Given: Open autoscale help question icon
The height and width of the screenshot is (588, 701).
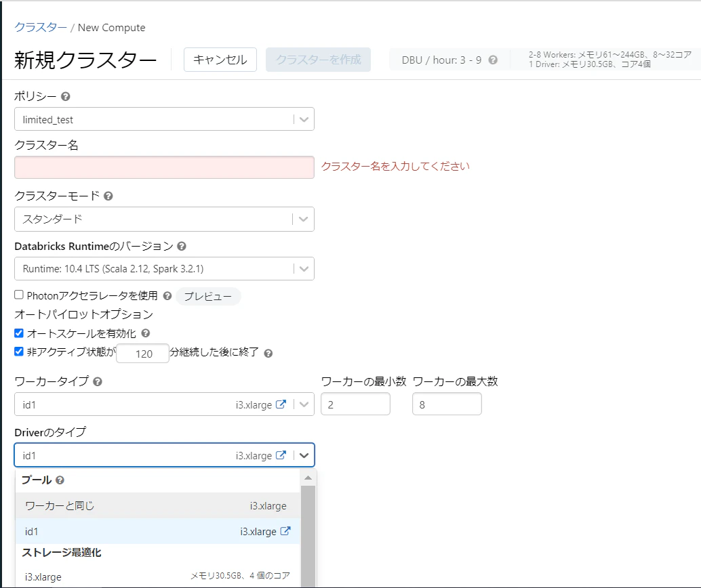Looking at the screenshot, I should 145,333.
